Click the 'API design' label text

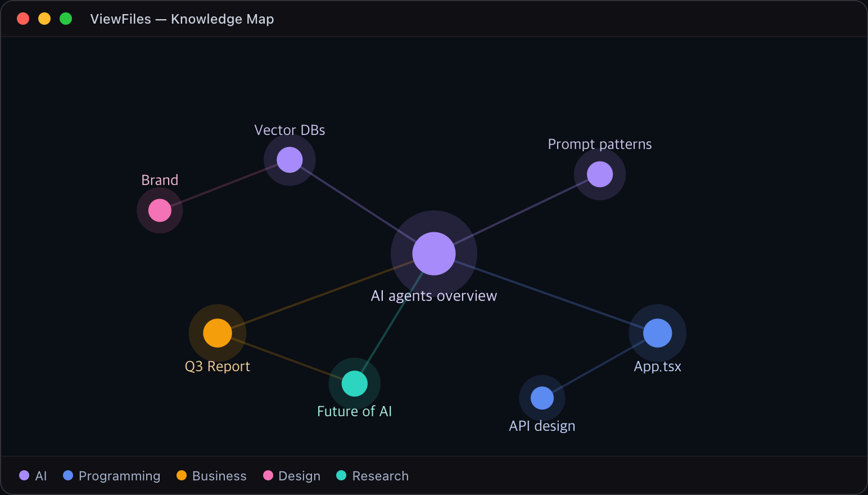(542, 426)
